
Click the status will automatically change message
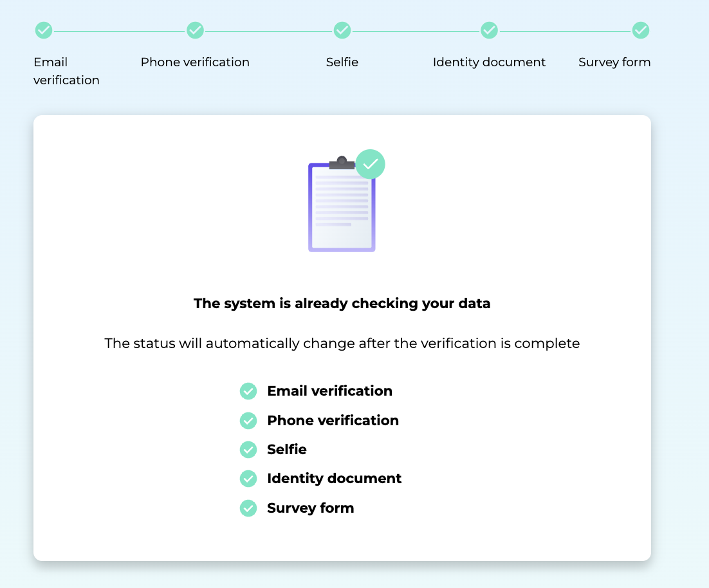342,344
